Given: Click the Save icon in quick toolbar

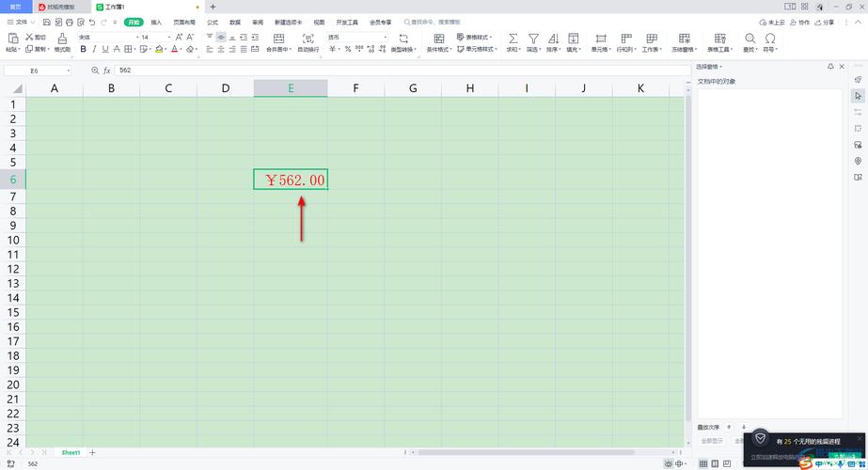Looking at the screenshot, I should click(x=46, y=23).
